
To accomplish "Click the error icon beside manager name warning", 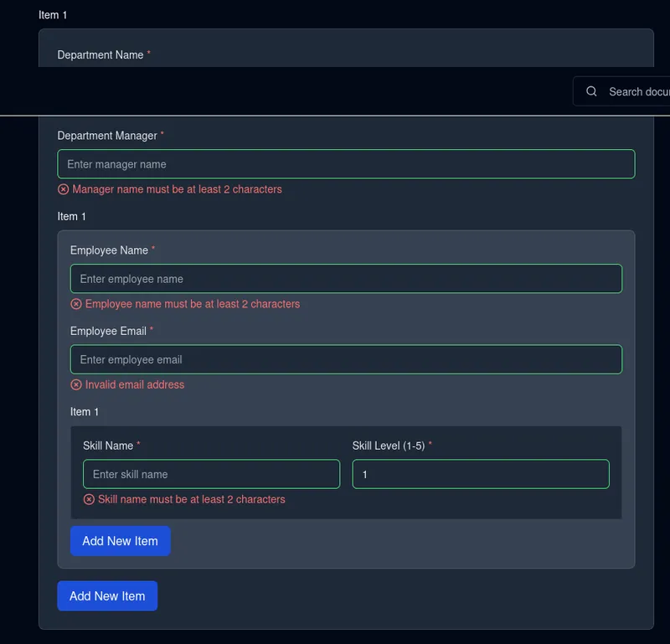I will point(64,189).
